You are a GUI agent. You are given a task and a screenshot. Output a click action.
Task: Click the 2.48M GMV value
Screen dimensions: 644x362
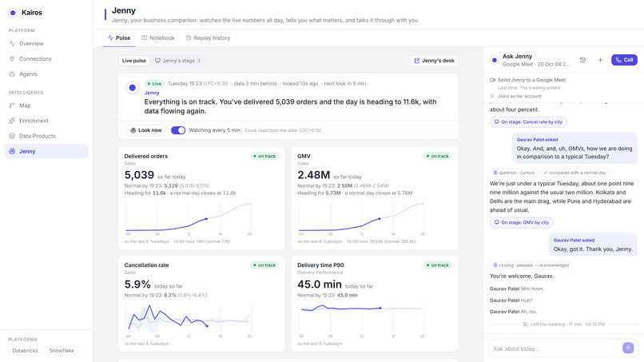[314, 175]
